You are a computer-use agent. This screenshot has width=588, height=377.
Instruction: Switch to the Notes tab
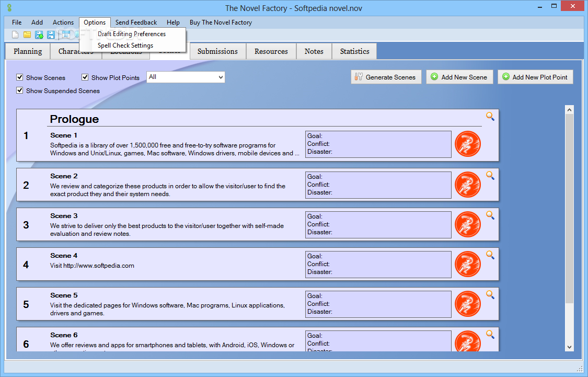click(314, 51)
